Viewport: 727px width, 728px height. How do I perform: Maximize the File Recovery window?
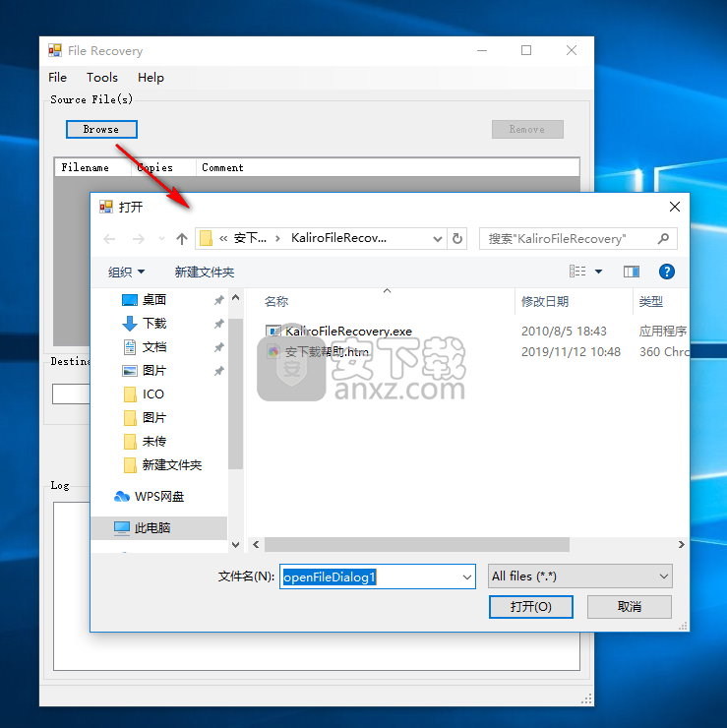[x=526, y=50]
